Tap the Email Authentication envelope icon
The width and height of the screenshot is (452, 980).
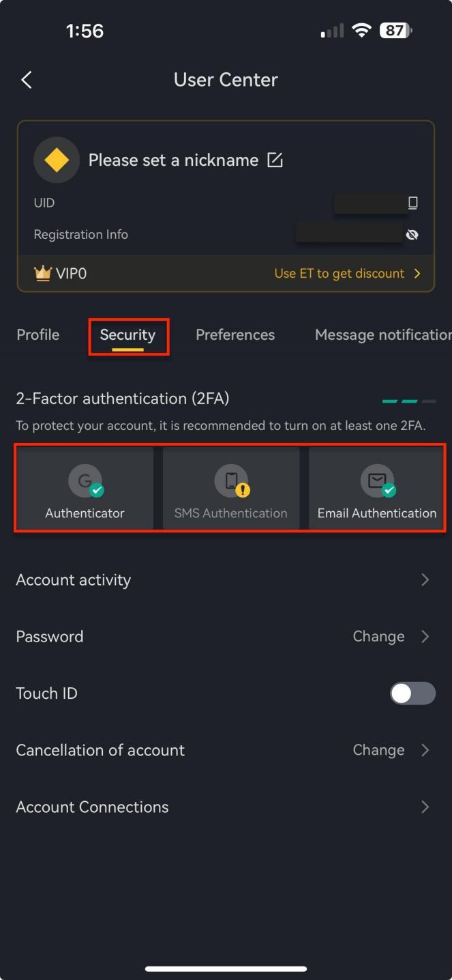(377, 480)
